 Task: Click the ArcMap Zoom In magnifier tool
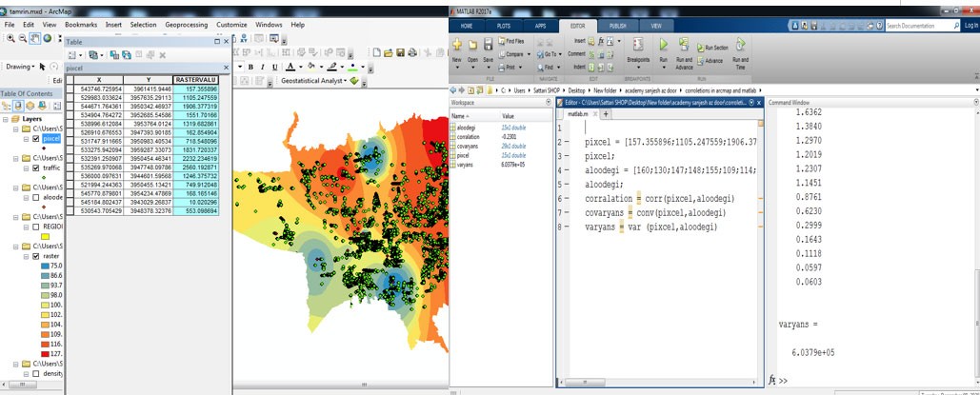click(x=10, y=38)
